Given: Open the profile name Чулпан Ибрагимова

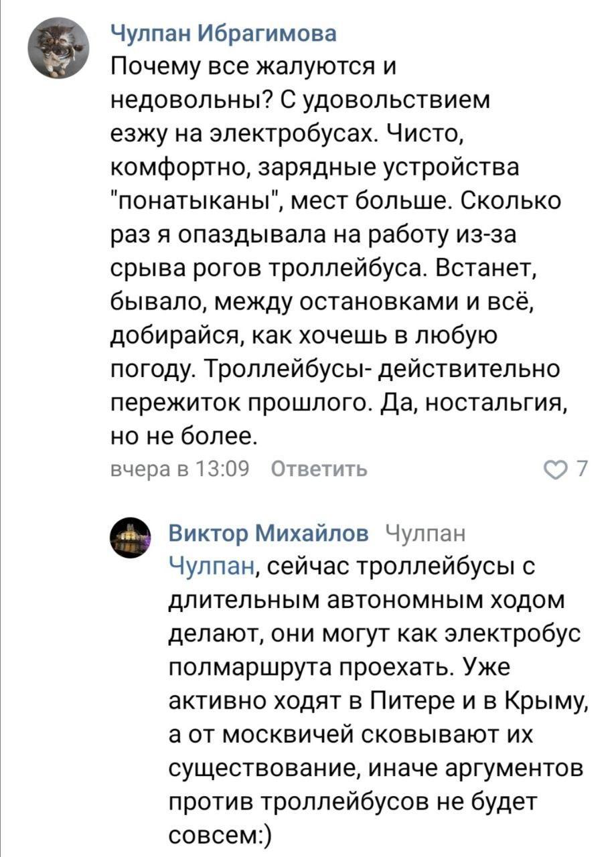Looking at the screenshot, I should 223,33.
